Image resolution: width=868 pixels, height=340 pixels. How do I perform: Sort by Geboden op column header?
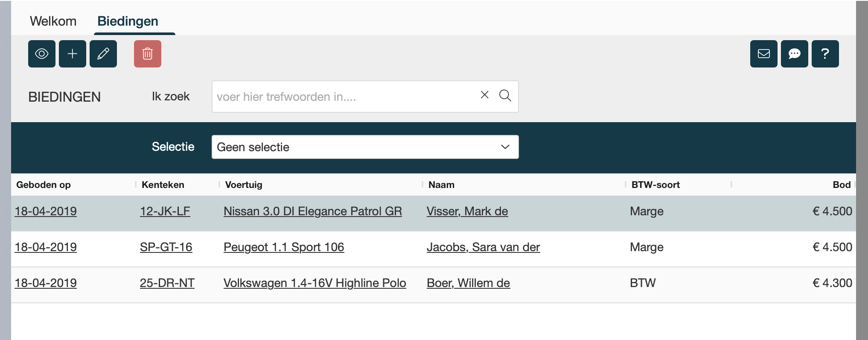(x=44, y=185)
